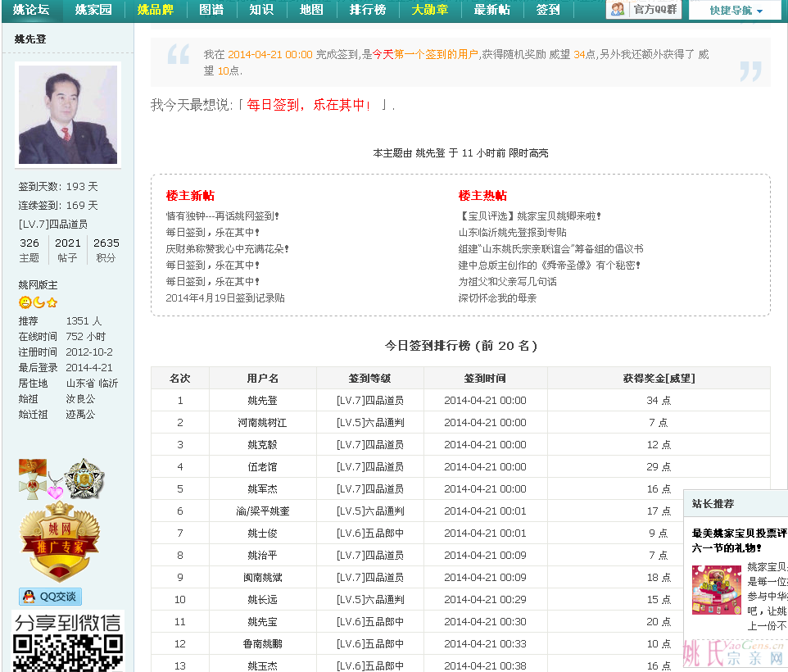Click the 分享到微信 QR code
This screenshot has height=672, width=788.
[67, 652]
